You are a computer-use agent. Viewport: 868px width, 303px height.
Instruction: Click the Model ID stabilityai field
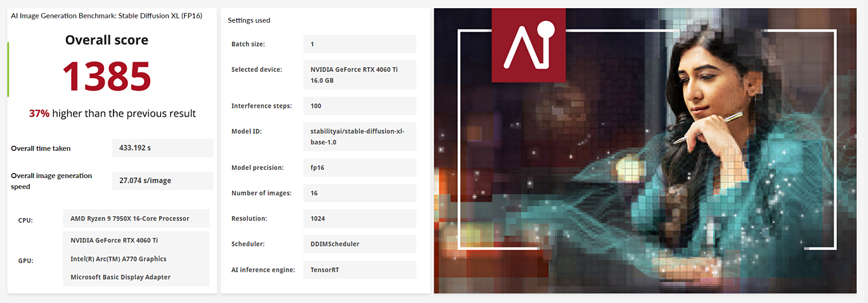[360, 136]
